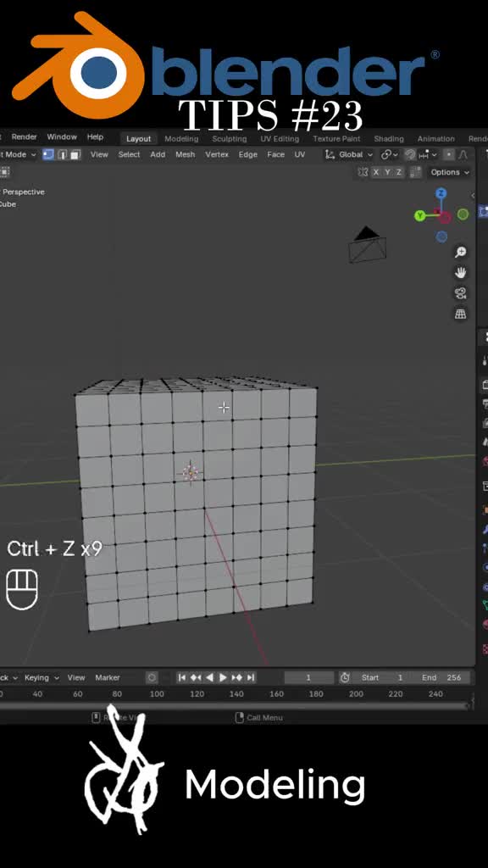
Task: Open the snapping options dropdown
Action: [430, 154]
